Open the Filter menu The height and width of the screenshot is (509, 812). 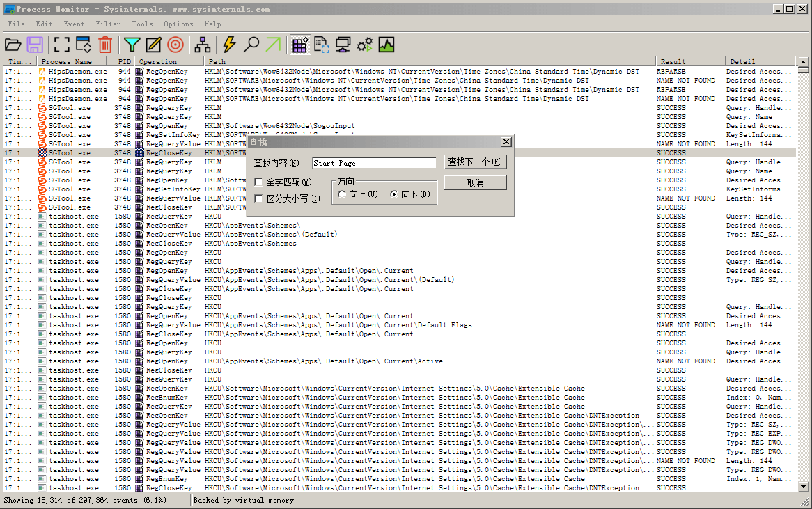coord(108,24)
